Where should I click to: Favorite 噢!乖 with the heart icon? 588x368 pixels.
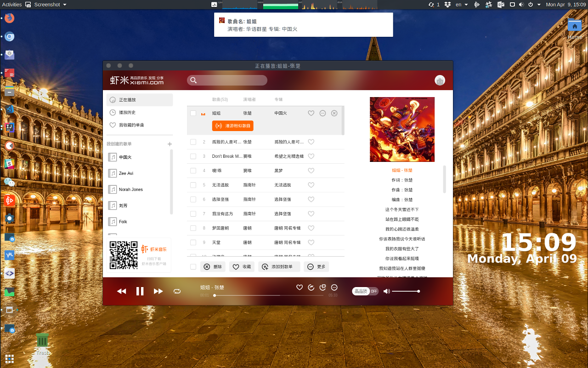click(x=311, y=171)
